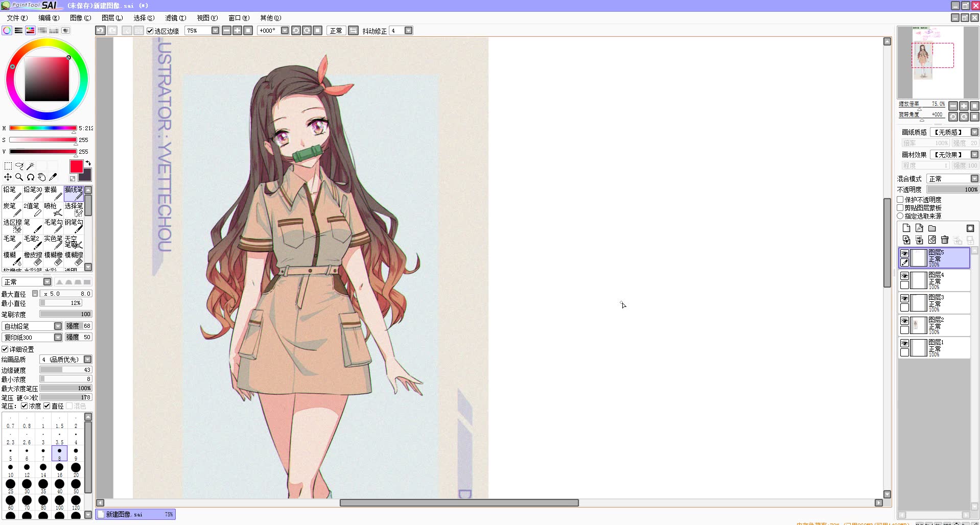Viewport: 980px width, 525px height.
Task: Choose the 炭笔 charcoal brush
Action: 12,209
